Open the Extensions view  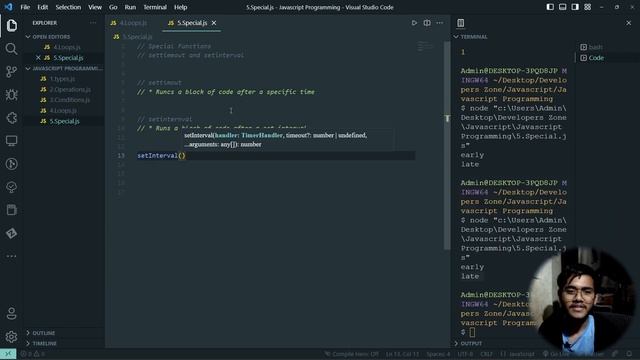(x=11, y=118)
